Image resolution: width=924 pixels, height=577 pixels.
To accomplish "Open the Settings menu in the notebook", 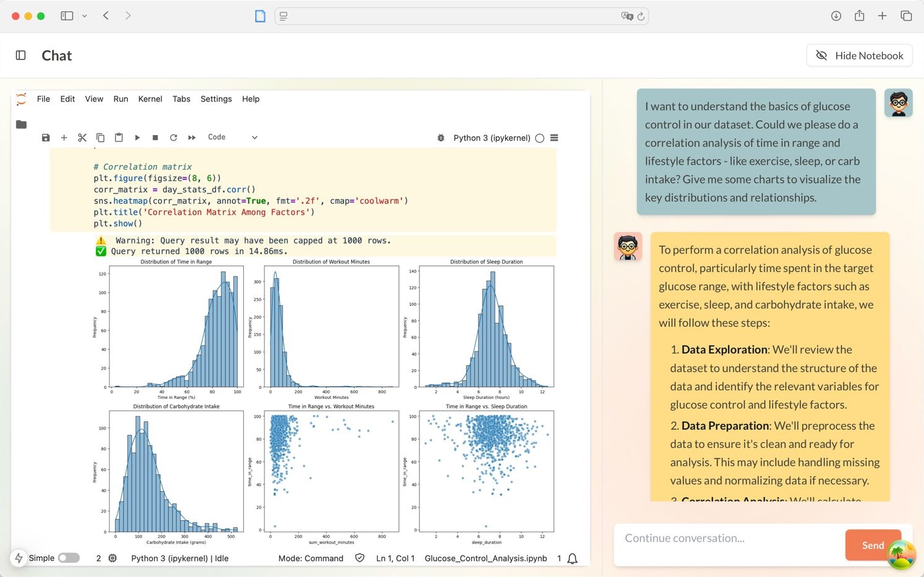I will 216,98.
